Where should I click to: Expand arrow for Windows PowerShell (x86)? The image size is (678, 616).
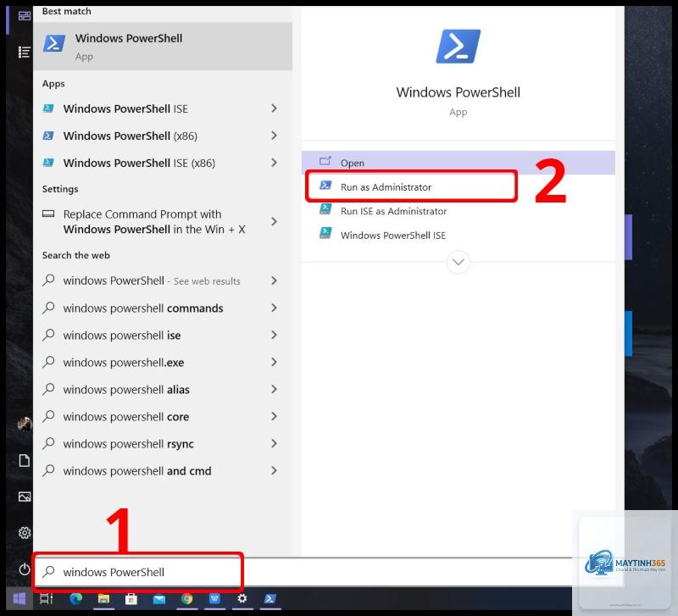pos(274,136)
